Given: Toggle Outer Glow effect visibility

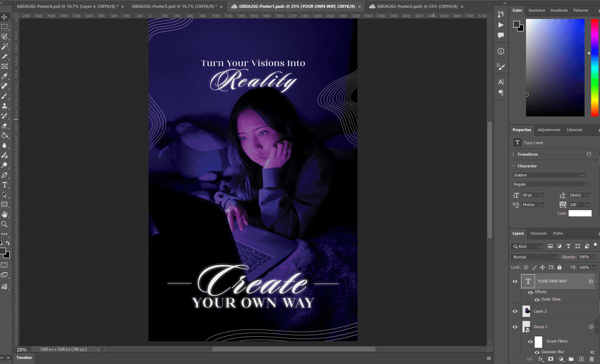Looking at the screenshot, I should tap(537, 299).
